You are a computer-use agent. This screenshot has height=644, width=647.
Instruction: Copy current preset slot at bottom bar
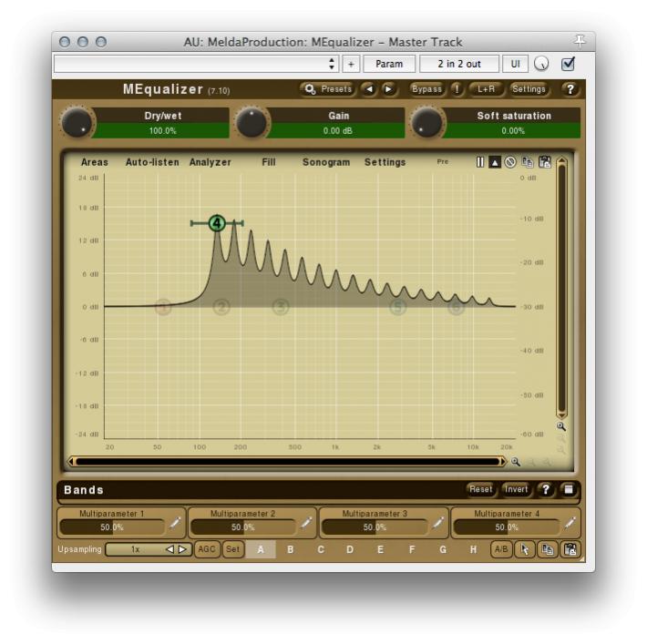click(548, 549)
